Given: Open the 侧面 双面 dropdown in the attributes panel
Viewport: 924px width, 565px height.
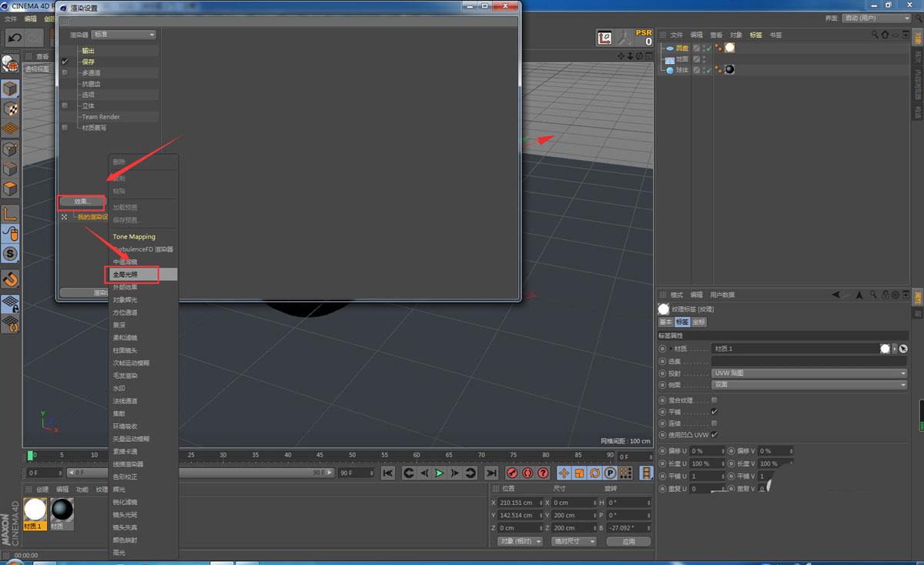Looking at the screenshot, I should [x=808, y=385].
